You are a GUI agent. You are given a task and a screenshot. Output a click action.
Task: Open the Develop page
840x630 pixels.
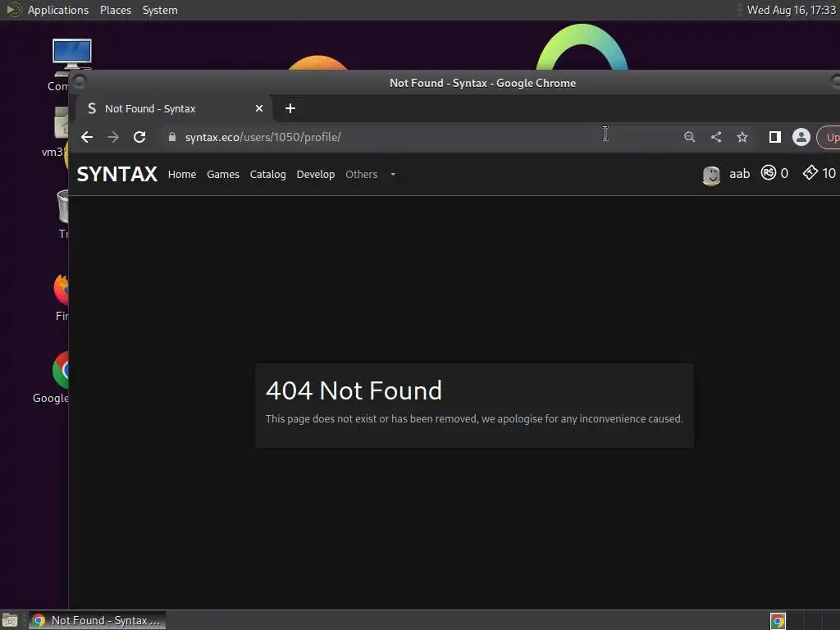pyautogui.click(x=316, y=175)
